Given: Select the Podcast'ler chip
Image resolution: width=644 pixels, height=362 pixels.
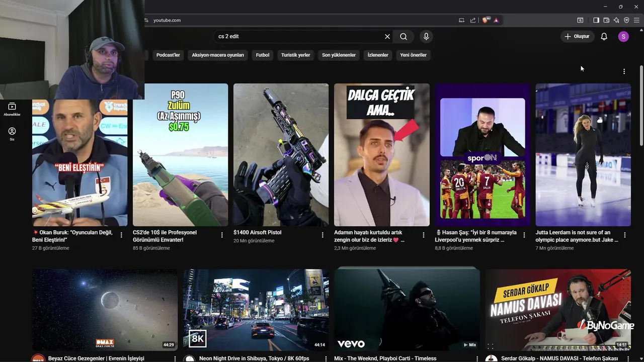Looking at the screenshot, I should tap(168, 55).
